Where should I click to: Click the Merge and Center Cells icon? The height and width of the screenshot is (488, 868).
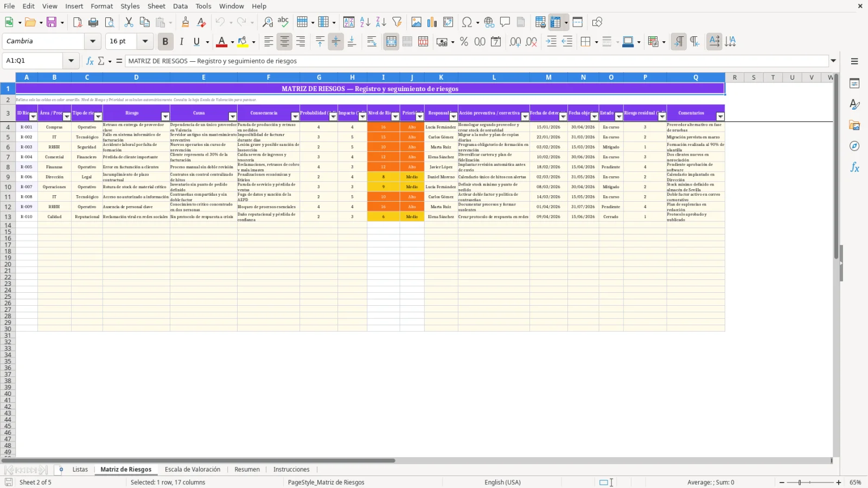(x=391, y=42)
